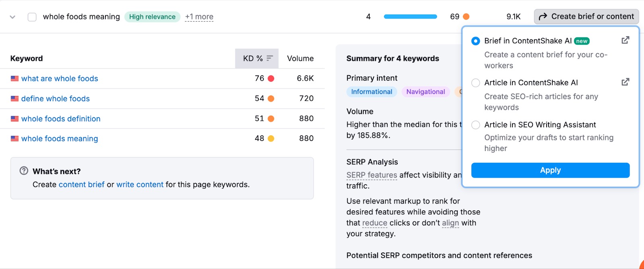This screenshot has height=269, width=644.
Task: Open the content brief link
Action: tap(81, 184)
